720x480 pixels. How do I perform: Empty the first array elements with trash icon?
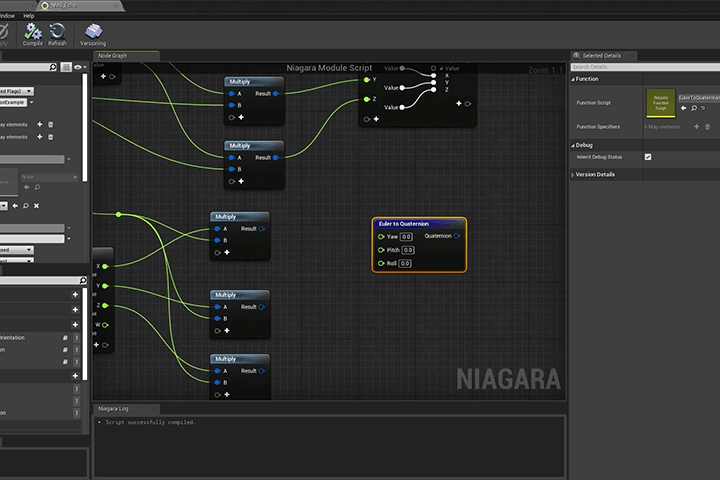51,124
